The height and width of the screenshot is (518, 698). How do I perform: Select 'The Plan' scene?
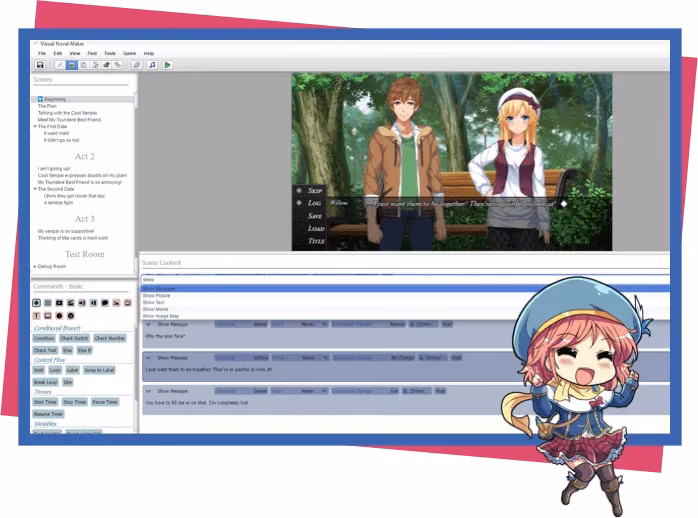[47, 106]
